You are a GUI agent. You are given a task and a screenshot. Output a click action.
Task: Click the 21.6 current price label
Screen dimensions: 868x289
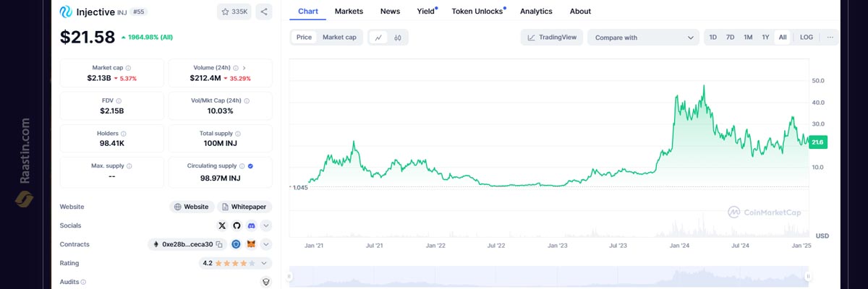817,142
